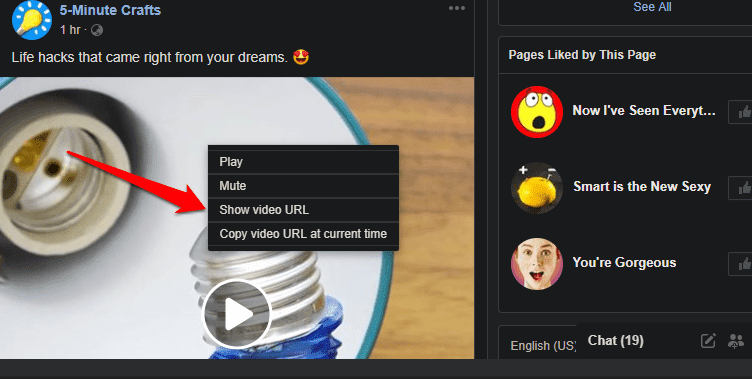Select Mute in the video context menu
Screen dimensions: 752x379
click(x=303, y=186)
